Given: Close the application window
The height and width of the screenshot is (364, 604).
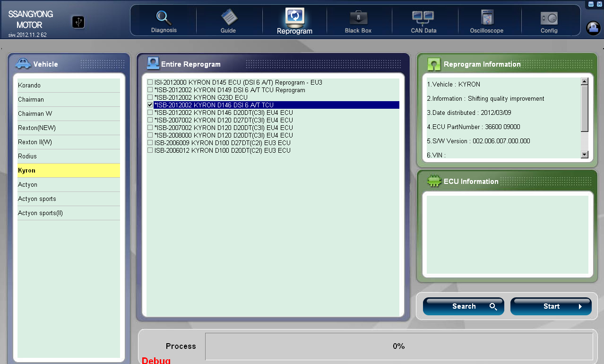Looking at the screenshot, I should pos(599,4).
